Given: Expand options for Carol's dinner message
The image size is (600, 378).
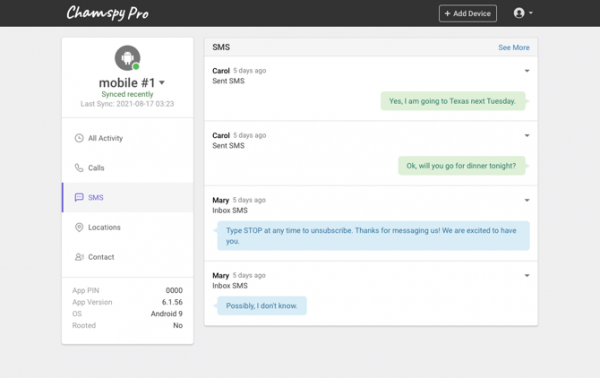Looking at the screenshot, I should pos(527,135).
